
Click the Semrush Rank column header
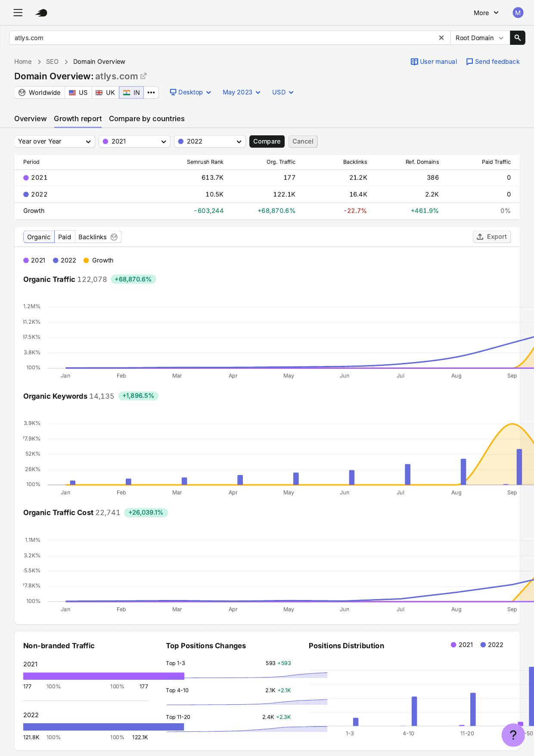(205, 162)
